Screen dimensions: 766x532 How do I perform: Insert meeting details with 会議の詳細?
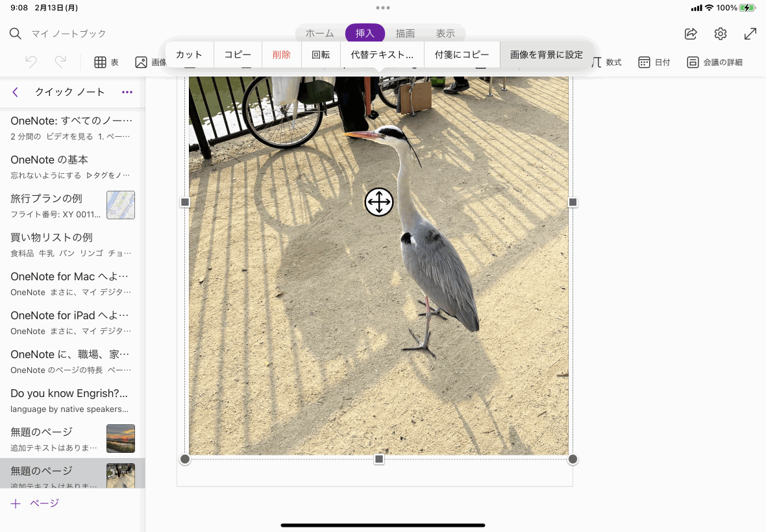(x=715, y=62)
